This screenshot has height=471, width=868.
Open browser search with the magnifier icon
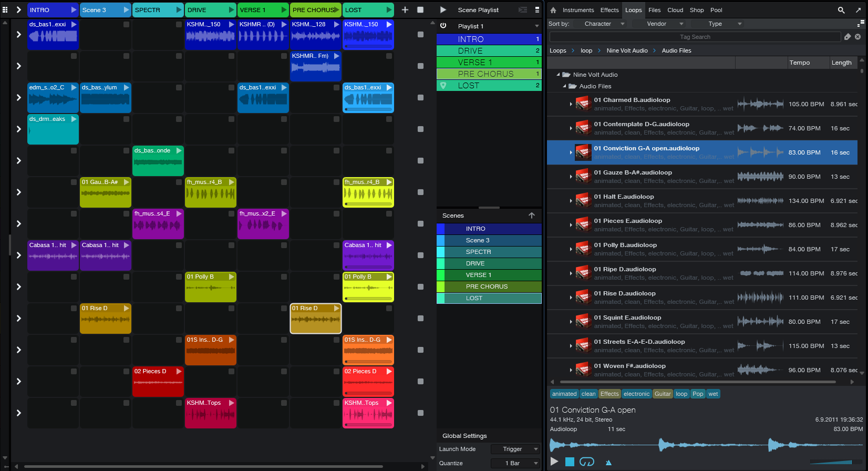click(x=841, y=10)
